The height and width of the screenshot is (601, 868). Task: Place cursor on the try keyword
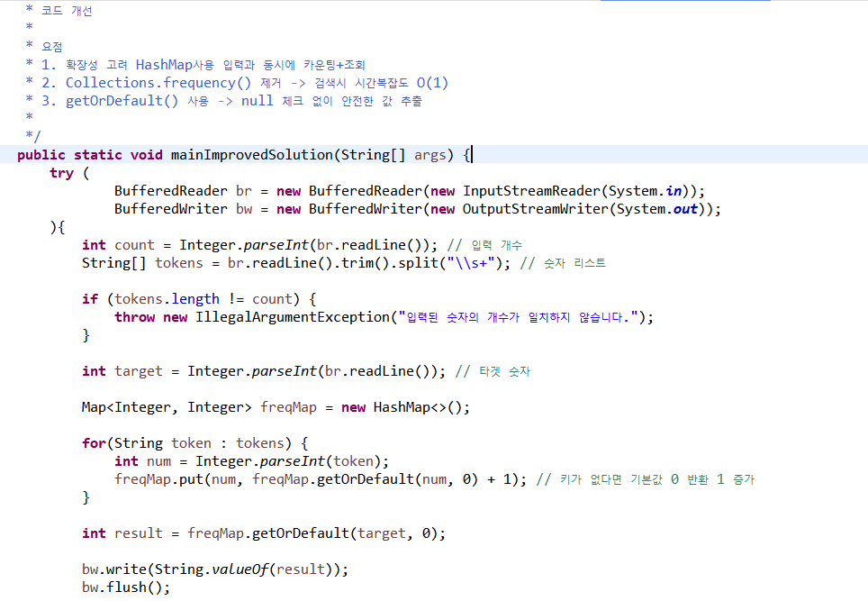point(60,172)
